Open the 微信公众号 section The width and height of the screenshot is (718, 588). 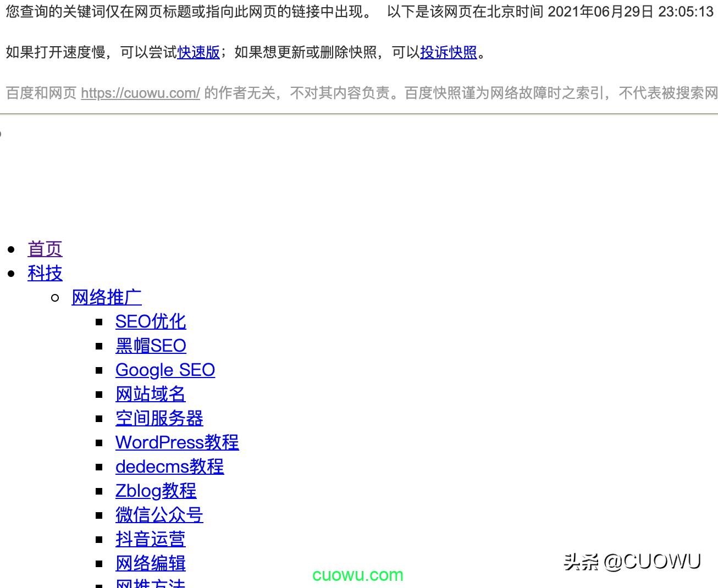tap(159, 515)
